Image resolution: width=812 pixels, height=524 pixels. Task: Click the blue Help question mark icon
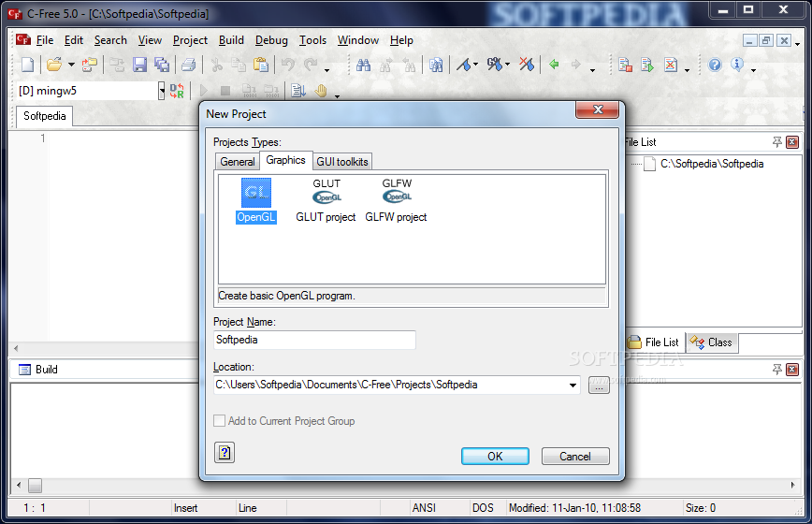pos(715,65)
